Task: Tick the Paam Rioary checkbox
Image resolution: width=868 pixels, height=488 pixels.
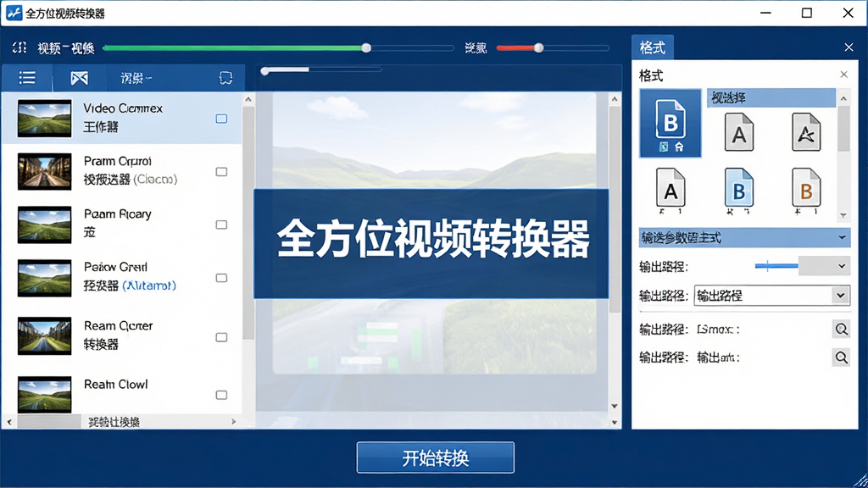Action: (x=221, y=225)
